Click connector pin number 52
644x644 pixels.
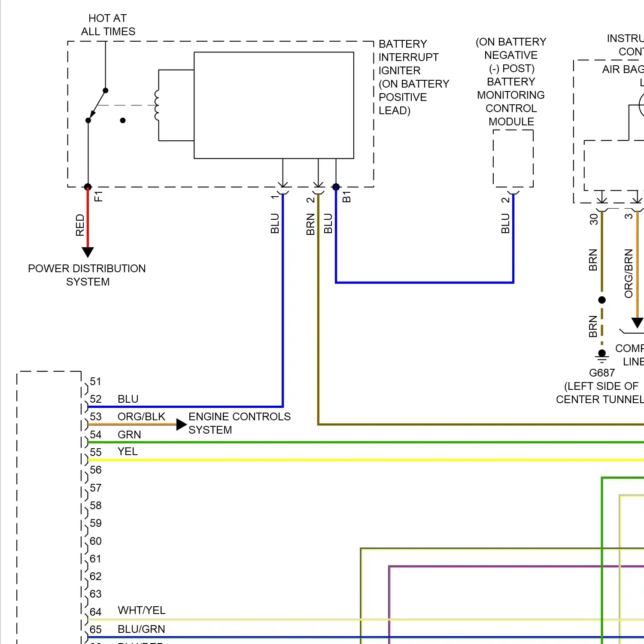point(96,399)
